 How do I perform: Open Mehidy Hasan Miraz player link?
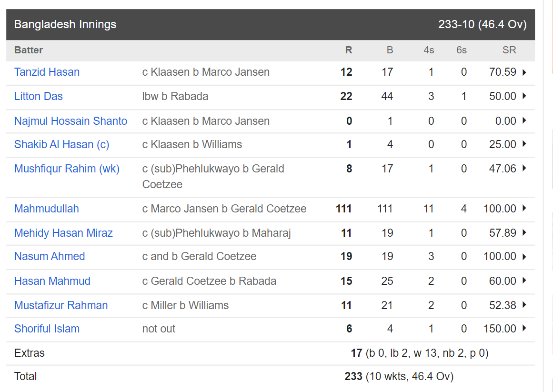[63, 233]
